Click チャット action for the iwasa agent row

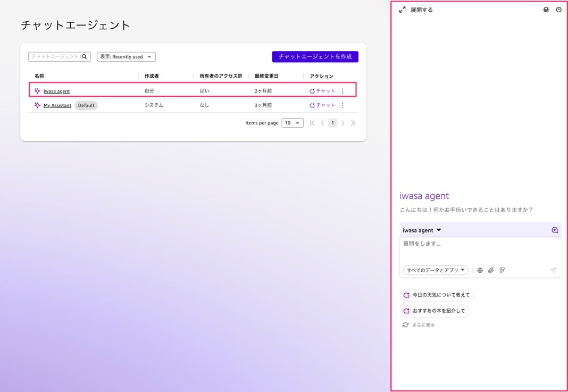[x=322, y=91]
